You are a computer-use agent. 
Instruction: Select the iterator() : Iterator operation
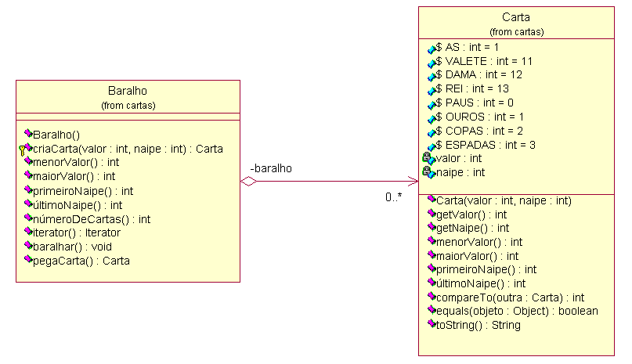point(77,232)
